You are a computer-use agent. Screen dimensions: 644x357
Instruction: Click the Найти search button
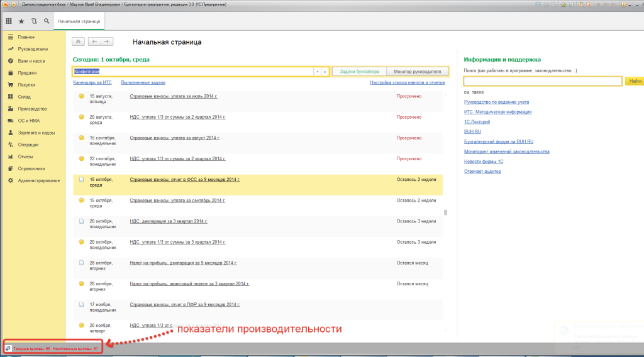click(635, 81)
